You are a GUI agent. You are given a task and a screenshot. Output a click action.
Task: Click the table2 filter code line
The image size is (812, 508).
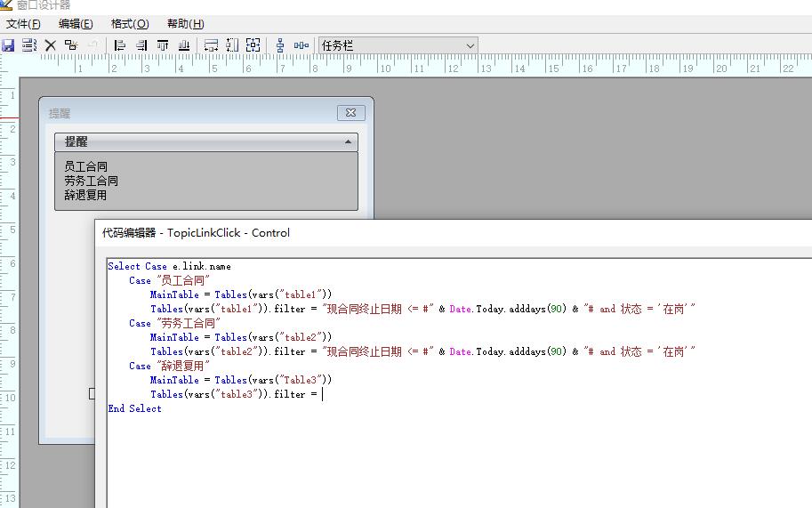click(422, 351)
